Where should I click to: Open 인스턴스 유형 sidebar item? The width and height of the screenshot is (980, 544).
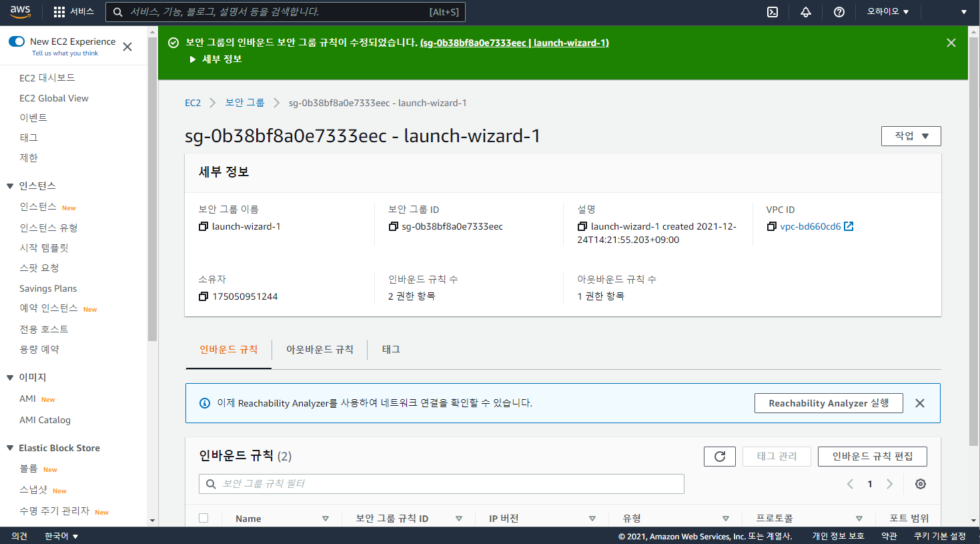point(49,228)
